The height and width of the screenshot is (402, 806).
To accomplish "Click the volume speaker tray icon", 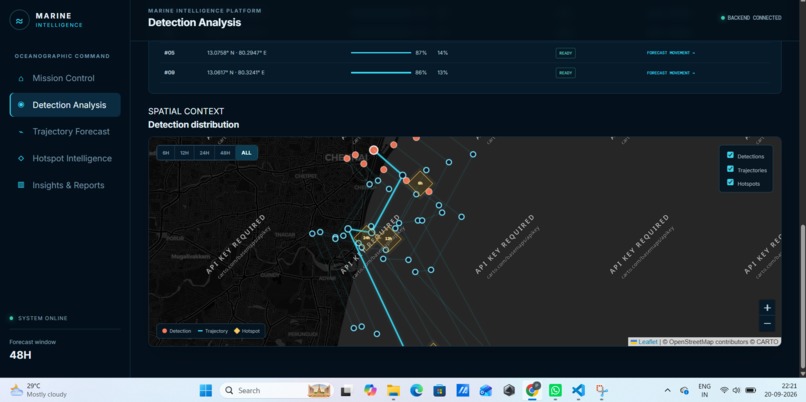I will point(736,390).
